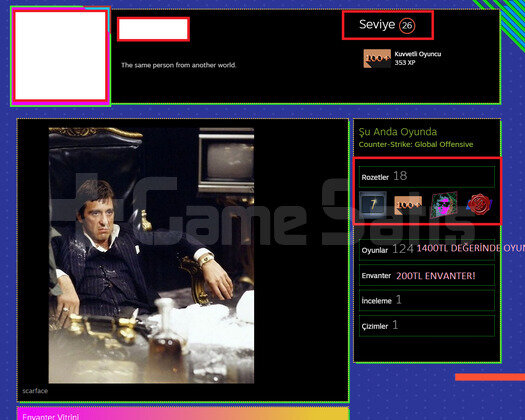
Task: Select the red wax seal badge icon
Action: 479,204
